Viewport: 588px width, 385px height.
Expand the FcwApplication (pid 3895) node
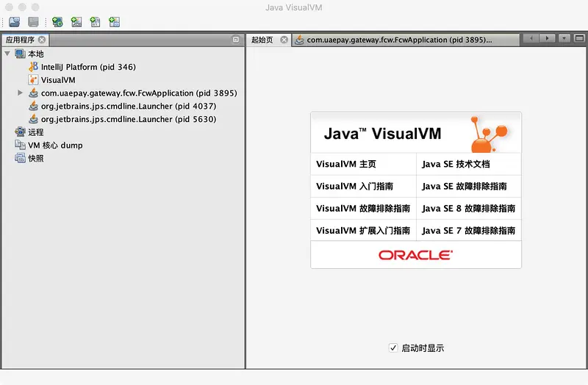click(x=21, y=93)
